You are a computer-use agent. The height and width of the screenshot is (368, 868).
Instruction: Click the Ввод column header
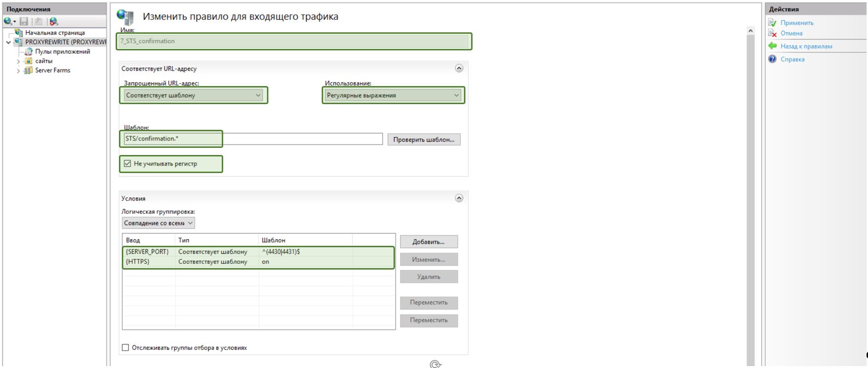coord(149,240)
